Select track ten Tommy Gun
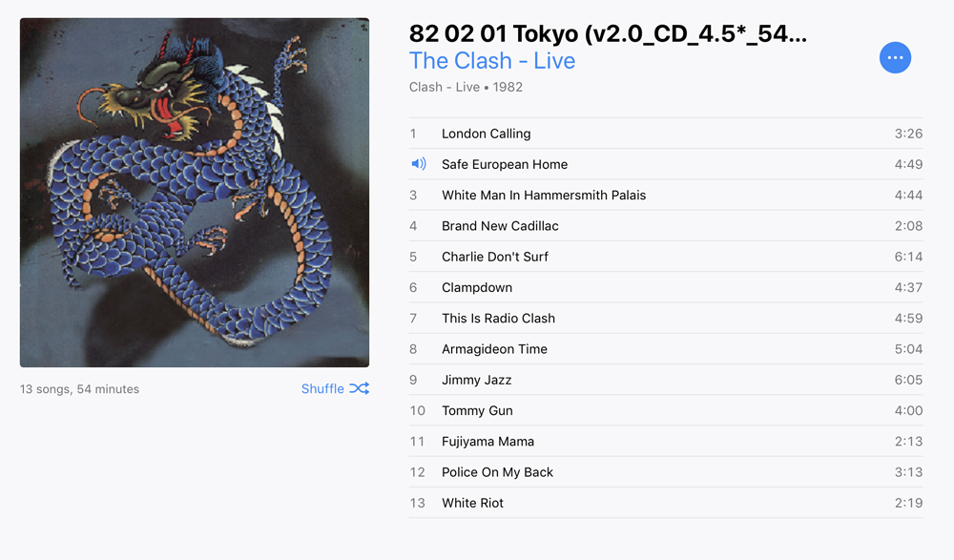 666,410
